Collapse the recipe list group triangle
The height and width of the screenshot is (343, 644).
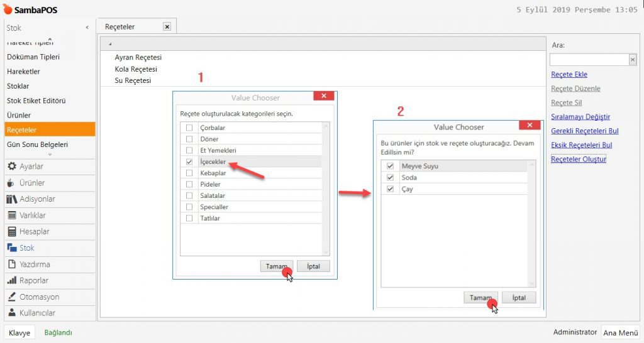coord(110,44)
